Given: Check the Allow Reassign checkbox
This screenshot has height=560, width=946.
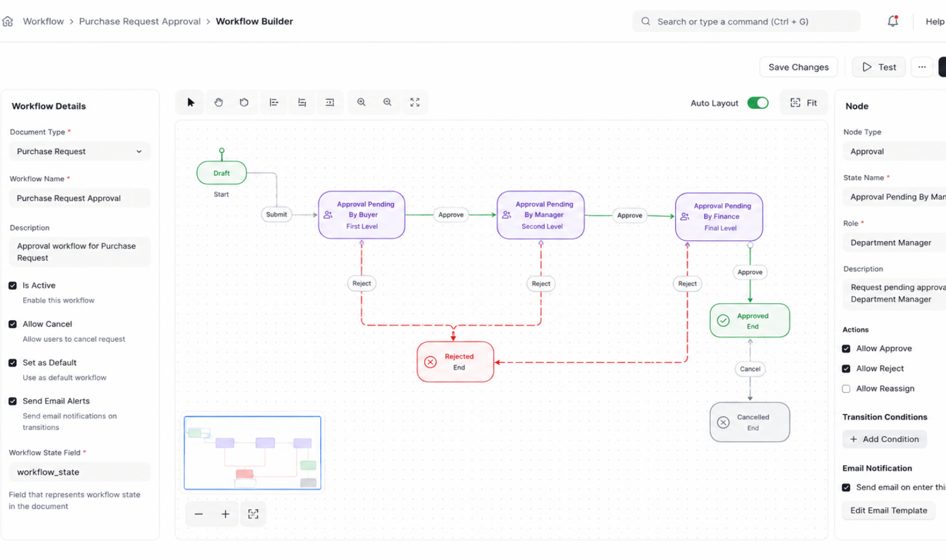Looking at the screenshot, I should click(846, 389).
